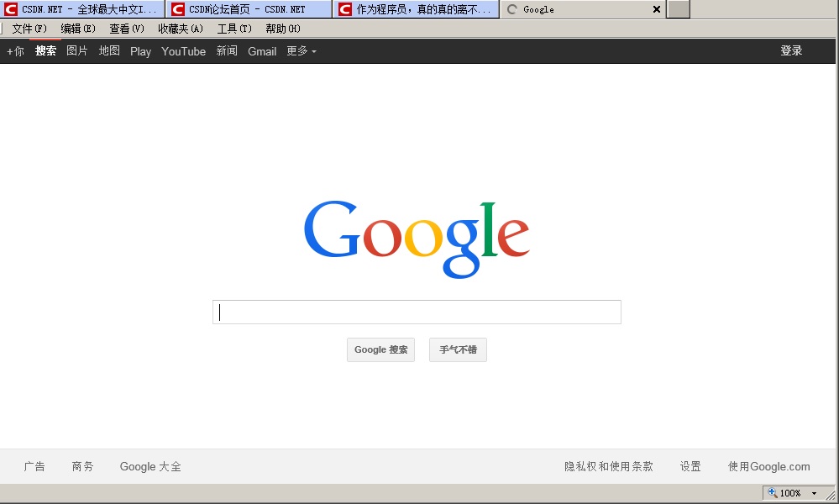Image resolution: width=839 pixels, height=504 pixels.
Task: Close the Google tab with the X
Action: [657, 9]
